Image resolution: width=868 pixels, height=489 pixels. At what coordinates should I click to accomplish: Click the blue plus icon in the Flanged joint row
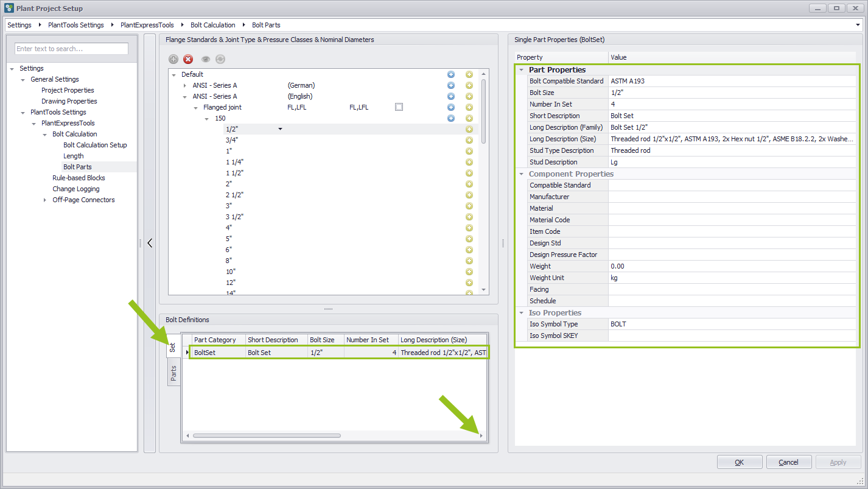click(x=451, y=107)
